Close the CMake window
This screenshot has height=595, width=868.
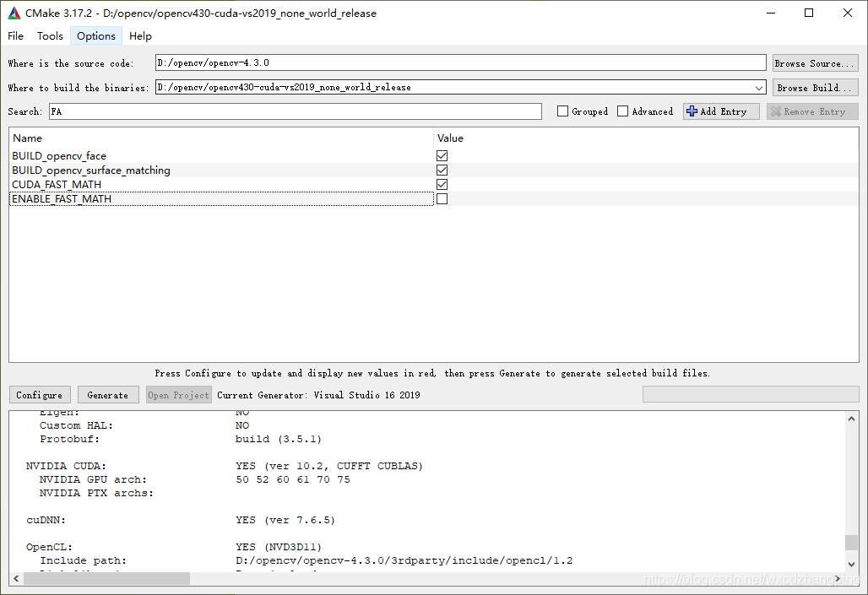click(x=848, y=13)
